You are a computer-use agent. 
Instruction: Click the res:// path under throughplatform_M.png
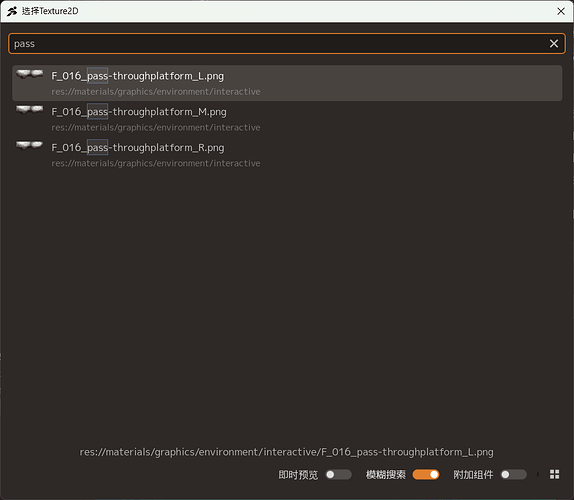point(156,127)
